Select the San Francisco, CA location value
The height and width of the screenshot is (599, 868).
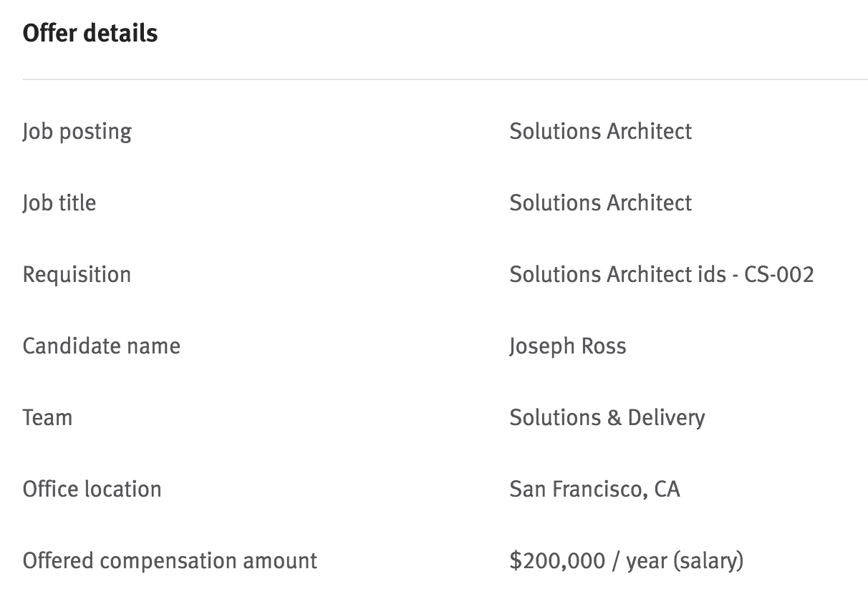594,490
